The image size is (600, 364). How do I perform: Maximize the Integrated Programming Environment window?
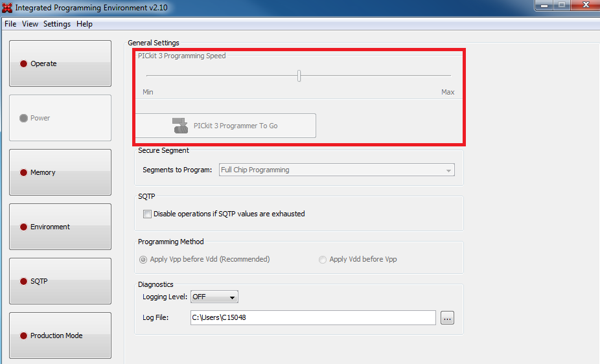[562, 5]
